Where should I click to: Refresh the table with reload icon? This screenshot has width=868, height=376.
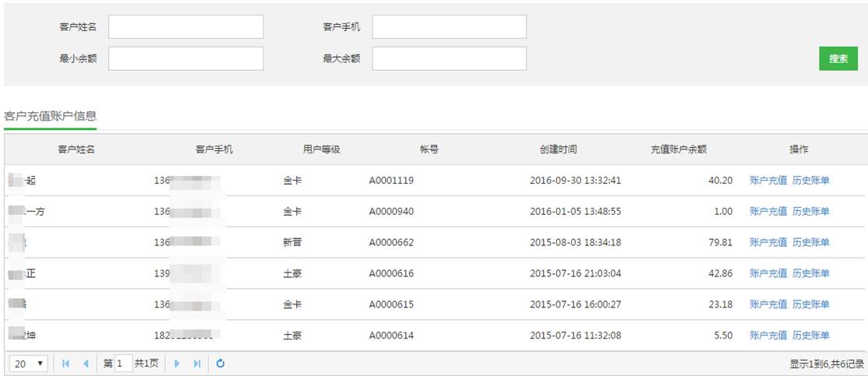point(220,364)
